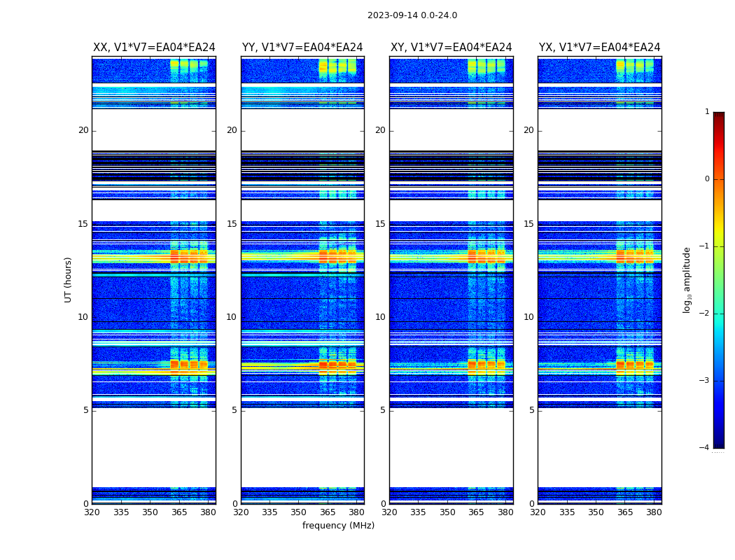Click the 350 frequency tick in YY panel
735x560 pixels.
click(x=298, y=512)
